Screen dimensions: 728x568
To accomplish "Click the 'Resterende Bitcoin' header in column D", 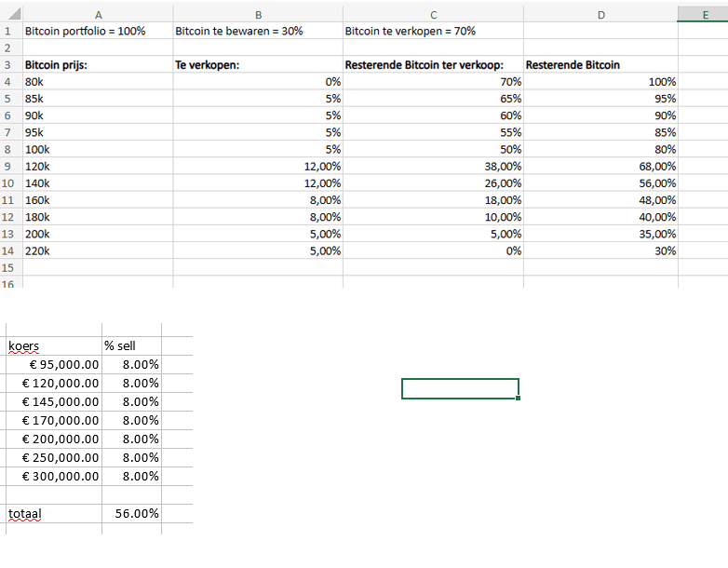I will (x=600, y=65).
